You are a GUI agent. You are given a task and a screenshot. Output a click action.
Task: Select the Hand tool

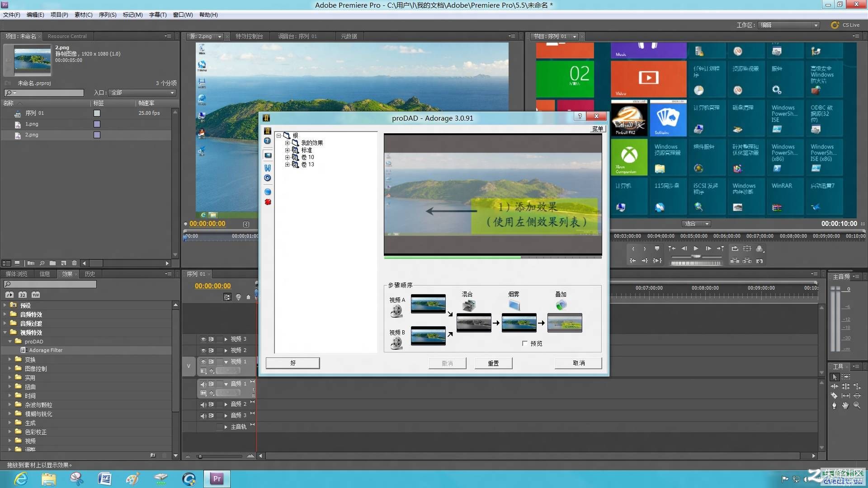(846, 406)
